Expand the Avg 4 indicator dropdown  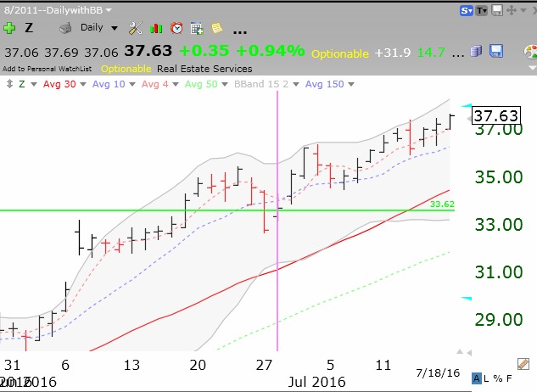[176, 84]
